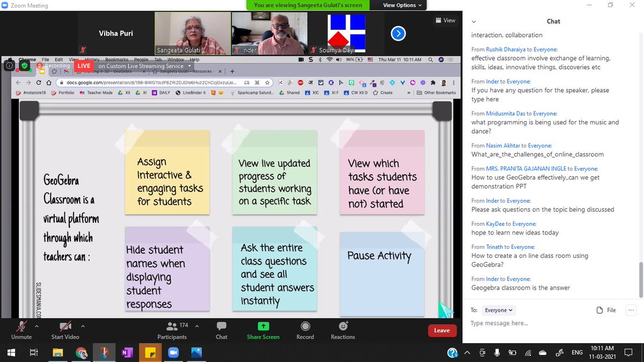The width and height of the screenshot is (644, 362).
Task: Open the People menu in shared Chrome
Action: (x=141, y=60)
